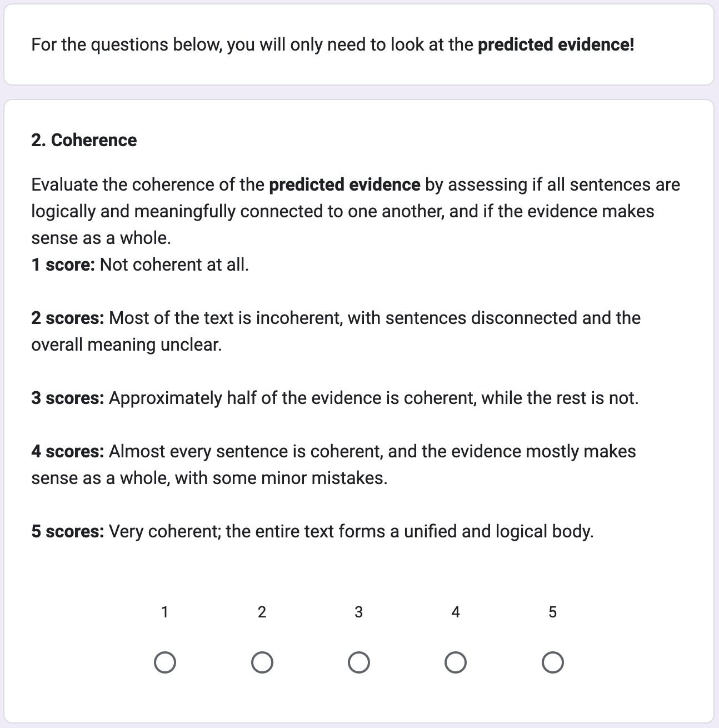Click the "Not coherent at all." text

tap(174, 265)
